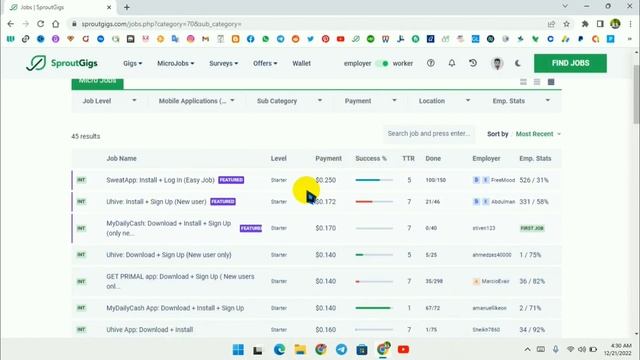Click SweatApp job success progress bar

click(374, 180)
